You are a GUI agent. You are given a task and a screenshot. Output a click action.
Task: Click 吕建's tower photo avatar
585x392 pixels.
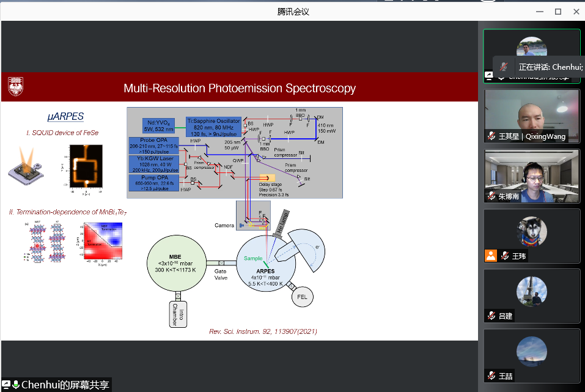pos(531,291)
